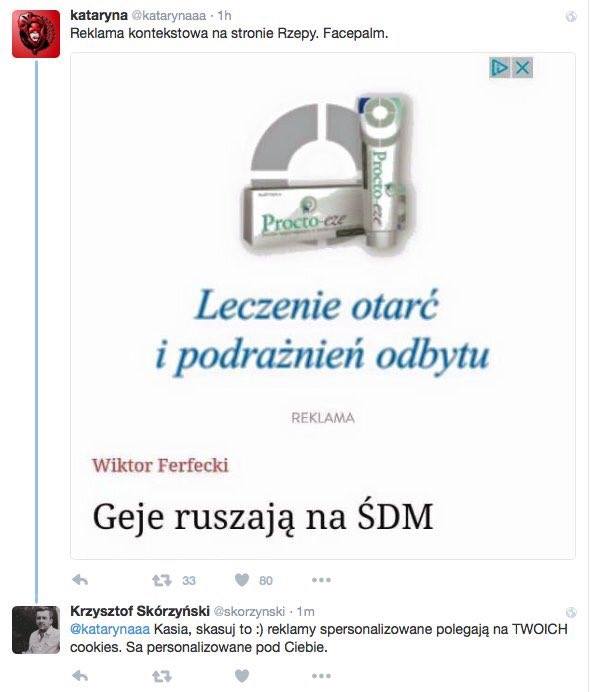Click the @katarynaaa mention link
The width and height of the screenshot is (590, 692).
coord(110,629)
